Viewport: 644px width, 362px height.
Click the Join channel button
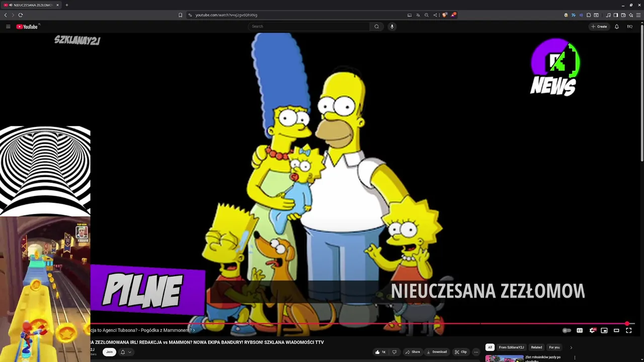point(109,352)
